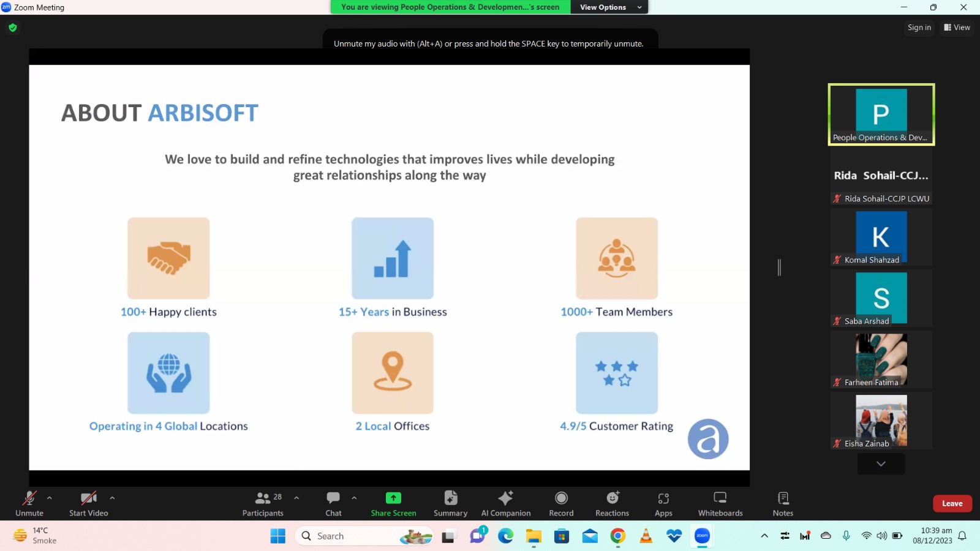Expand video options arrow beside Start Video
980x551 pixels.
point(112,498)
